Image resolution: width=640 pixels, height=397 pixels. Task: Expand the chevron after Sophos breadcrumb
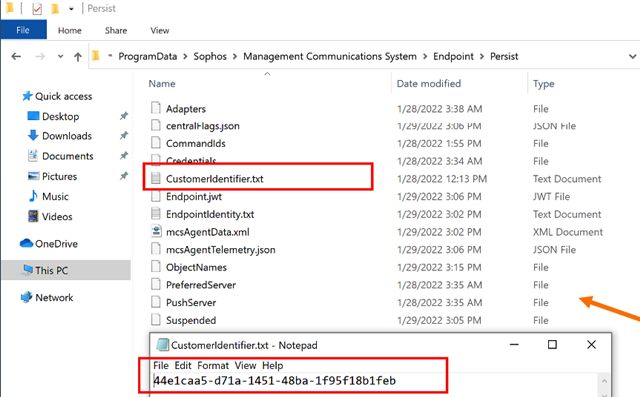click(235, 56)
